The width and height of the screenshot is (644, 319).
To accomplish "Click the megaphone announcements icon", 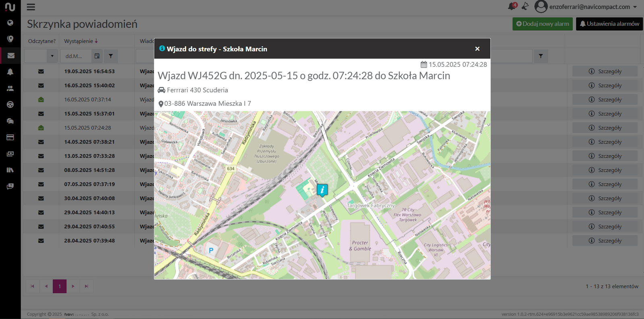I will tap(525, 6).
